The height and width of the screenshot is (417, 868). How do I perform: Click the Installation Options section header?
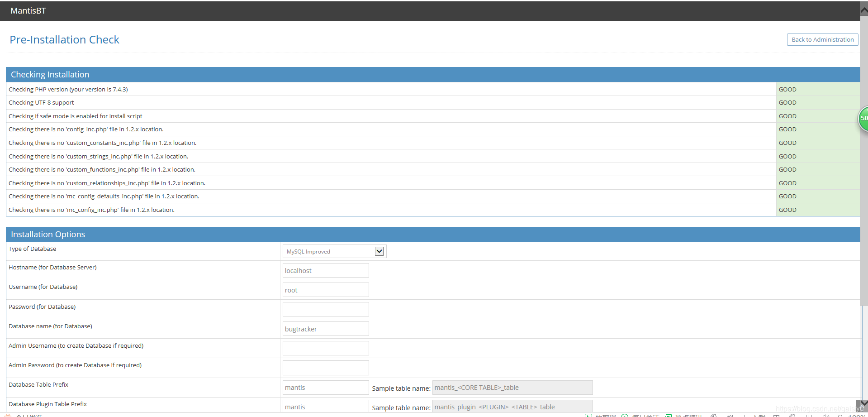(433, 235)
